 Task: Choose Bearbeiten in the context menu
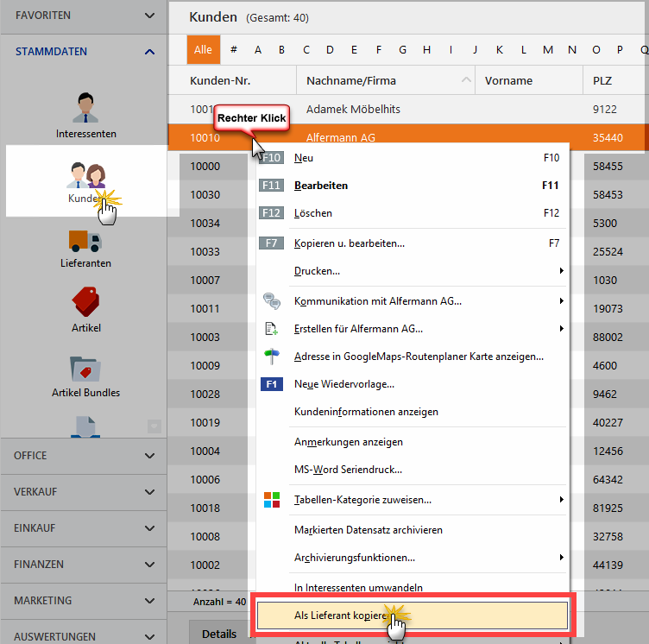(x=413, y=185)
